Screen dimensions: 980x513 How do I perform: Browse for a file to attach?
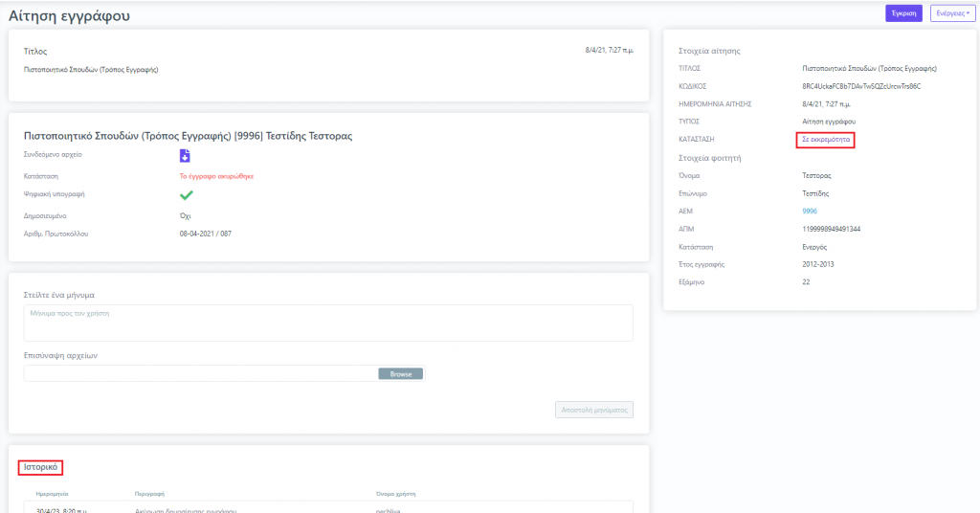[401, 373]
